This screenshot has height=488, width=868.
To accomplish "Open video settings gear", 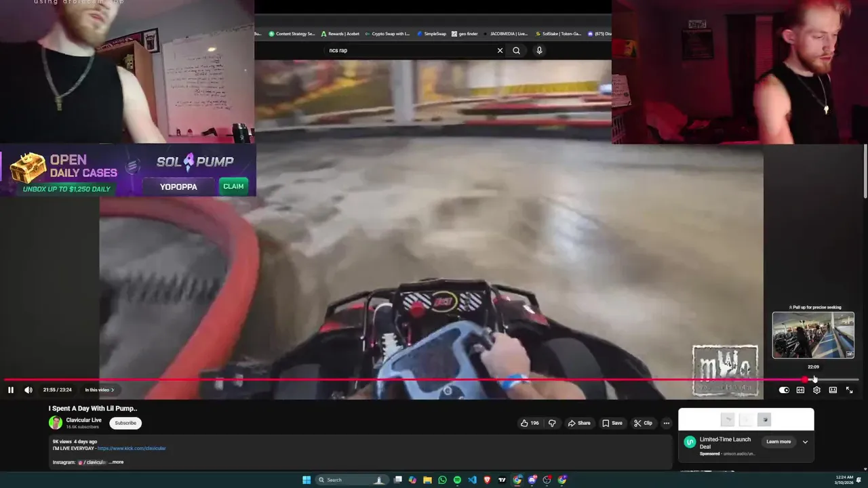I will [816, 390].
